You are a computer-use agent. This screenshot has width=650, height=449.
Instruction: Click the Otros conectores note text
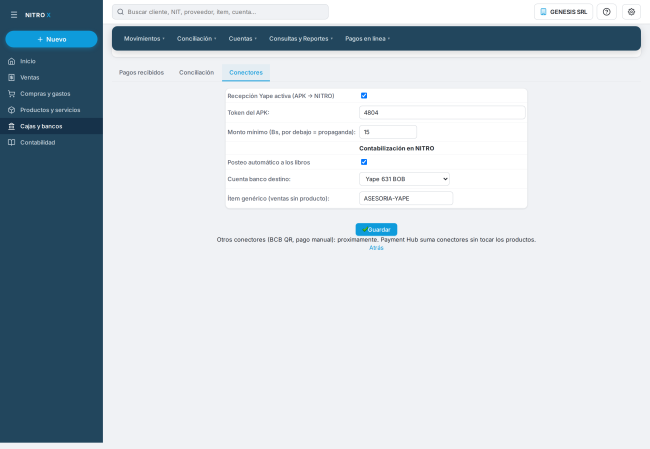376,240
